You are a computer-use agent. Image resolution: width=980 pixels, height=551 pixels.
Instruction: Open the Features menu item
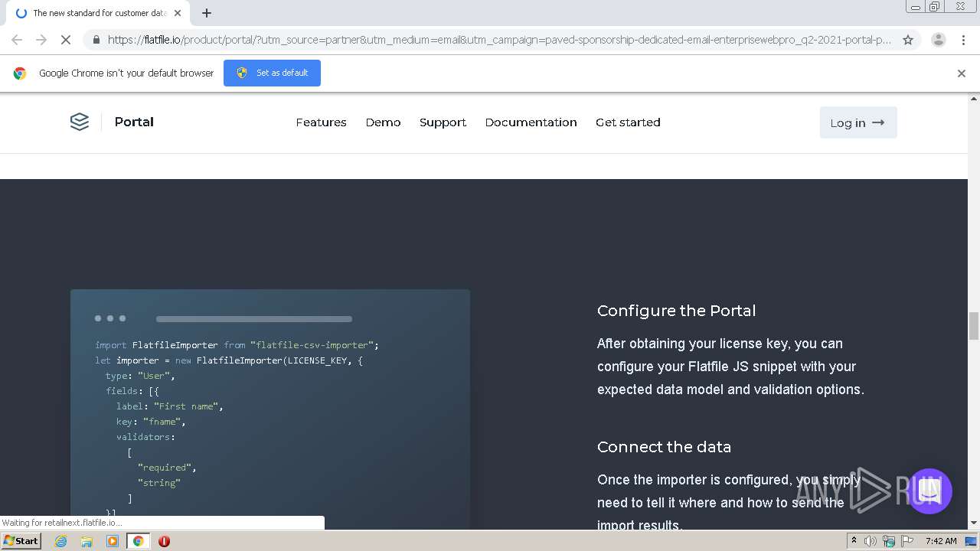(321, 122)
